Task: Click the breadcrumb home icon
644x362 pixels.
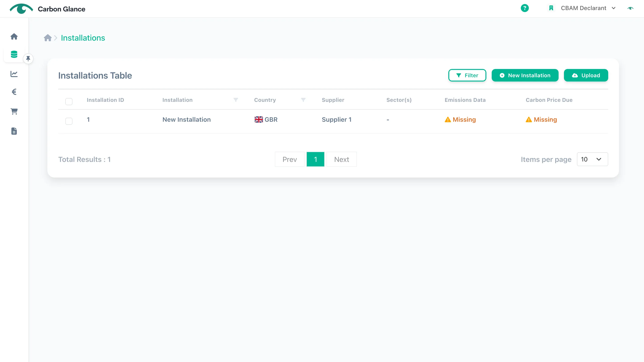Action: pos(47,38)
